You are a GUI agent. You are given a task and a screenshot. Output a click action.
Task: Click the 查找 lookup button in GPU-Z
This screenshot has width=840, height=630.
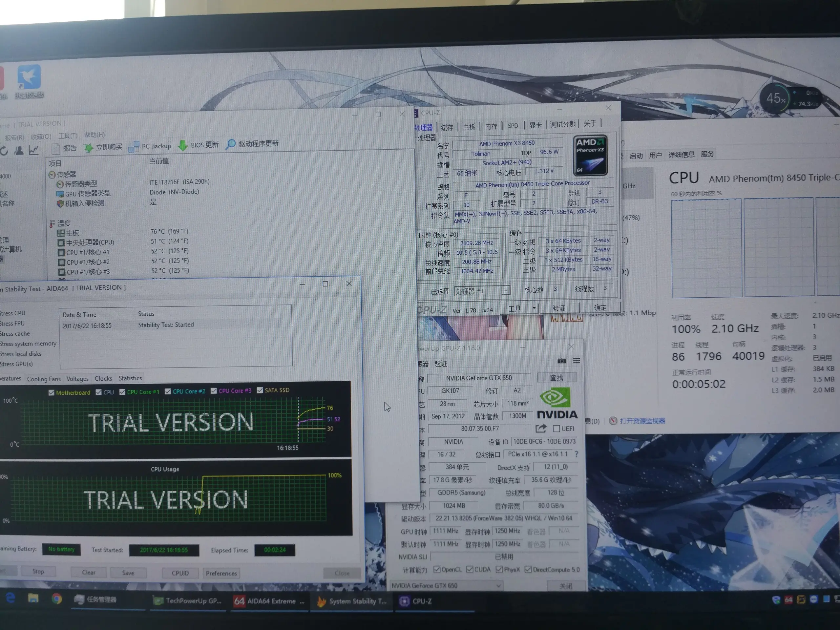(x=557, y=377)
